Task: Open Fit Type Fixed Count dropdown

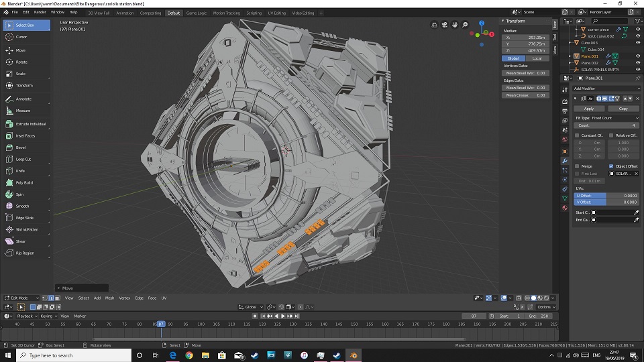Action: tap(615, 118)
